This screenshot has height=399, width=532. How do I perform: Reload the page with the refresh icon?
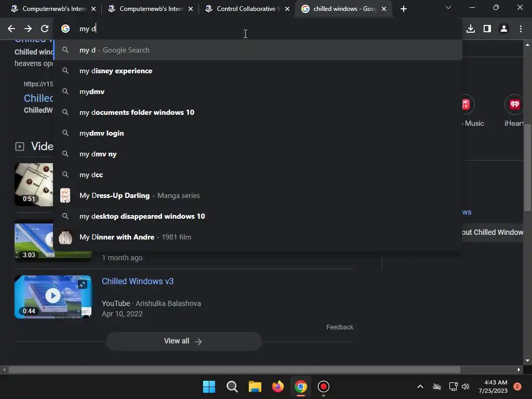(45, 29)
